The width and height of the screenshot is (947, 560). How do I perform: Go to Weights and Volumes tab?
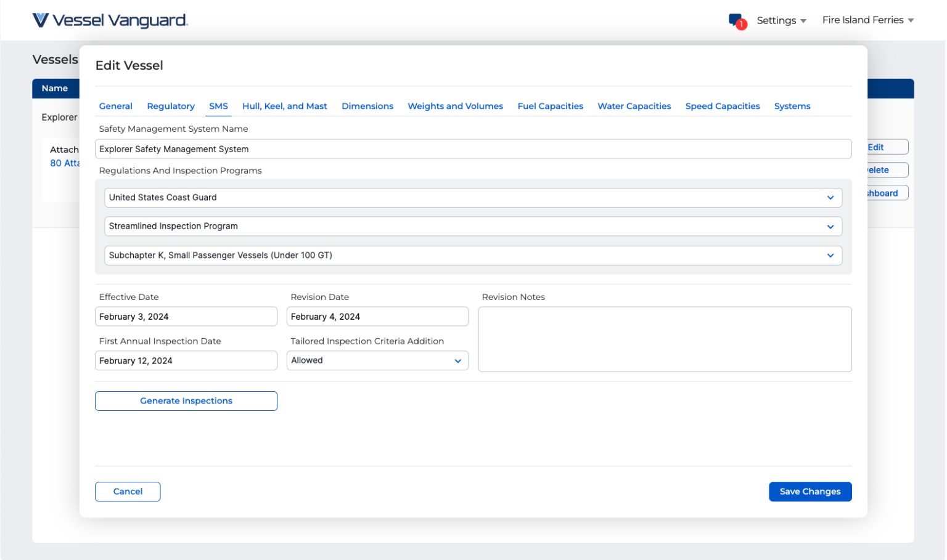455,106
